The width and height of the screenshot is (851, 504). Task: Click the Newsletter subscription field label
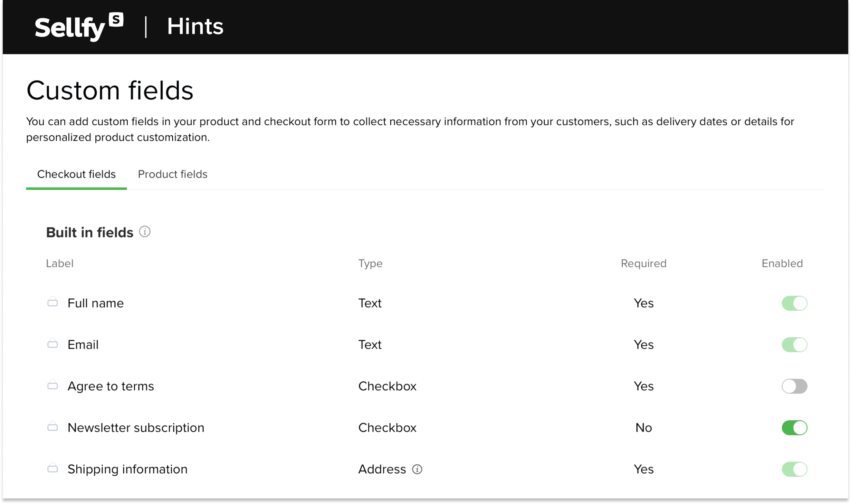136,428
